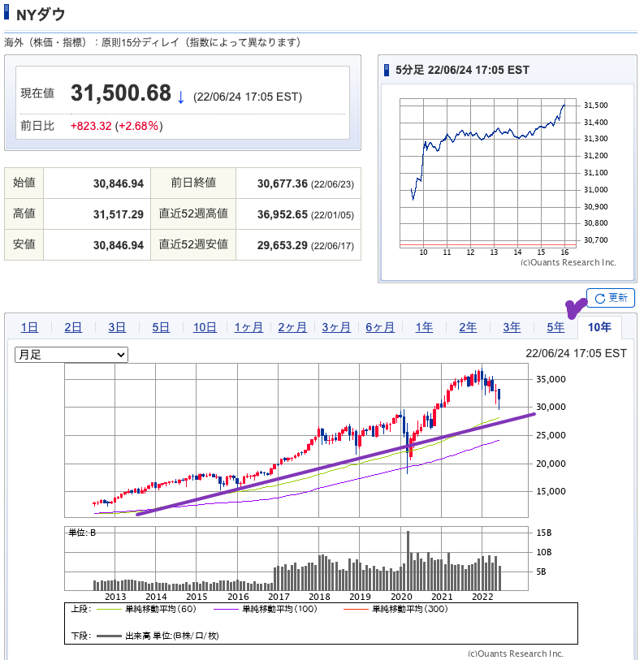This screenshot has height=660, width=644.
Task: Click the 出来高 volume bar chart
Action: tap(296, 559)
